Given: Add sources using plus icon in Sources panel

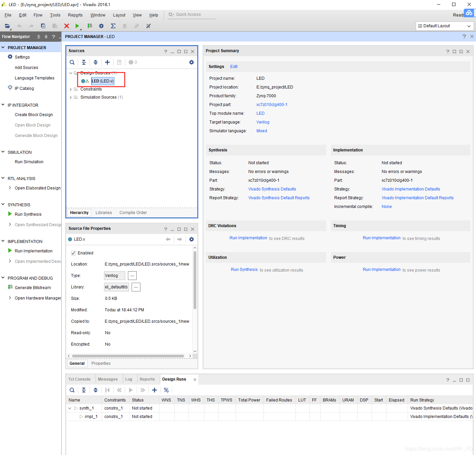Looking at the screenshot, I should coord(107,62).
